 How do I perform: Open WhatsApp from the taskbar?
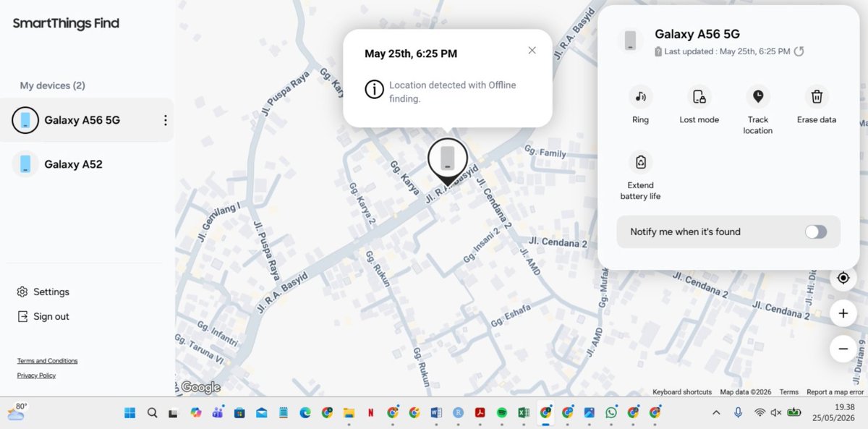(611, 412)
